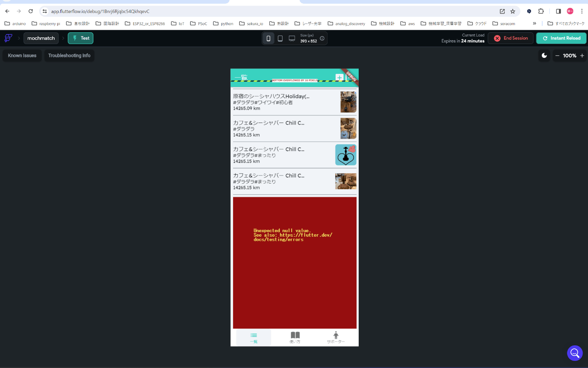Open the Chrome three-dot menu
588x368 pixels.
tap(582, 11)
